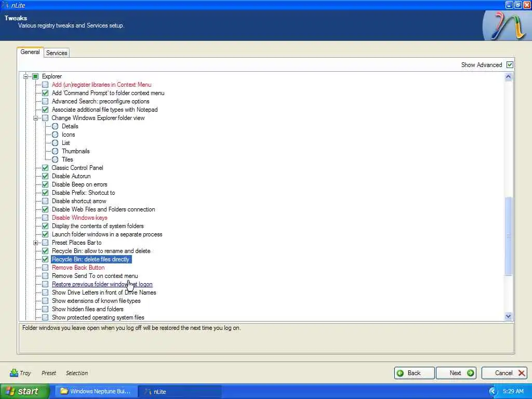
Task: Enable Restore previous folder windows at logon
Action: point(45,284)
